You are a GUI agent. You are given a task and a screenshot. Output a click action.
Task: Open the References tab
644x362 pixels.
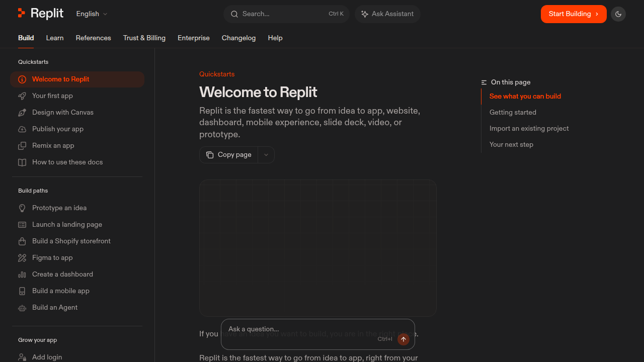[94, 38]
